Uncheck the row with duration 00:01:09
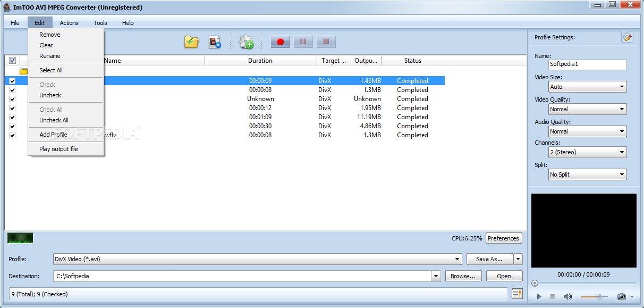The width and height of the screenshot is (644, 308). coord(12,117)
